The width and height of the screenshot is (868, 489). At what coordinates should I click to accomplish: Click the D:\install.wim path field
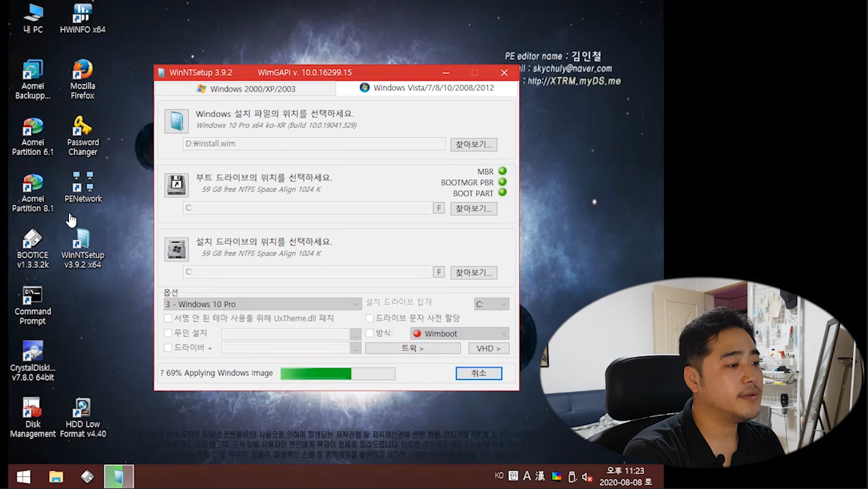(314, 144)
